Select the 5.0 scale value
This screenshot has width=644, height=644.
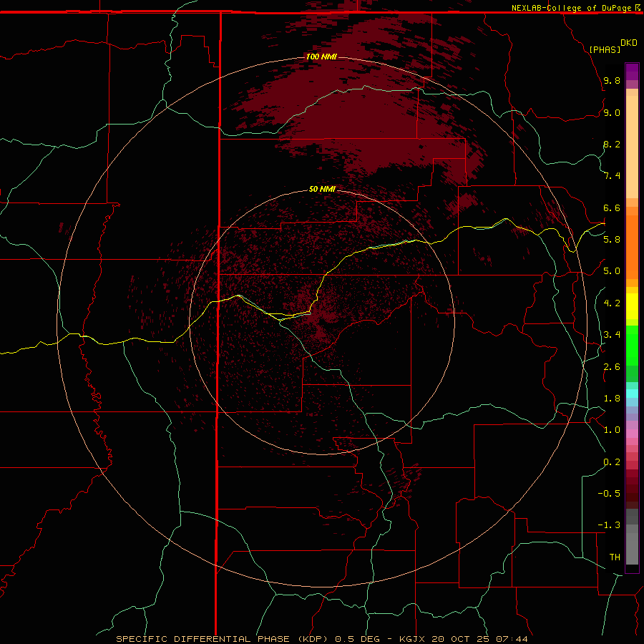tap(612, 271)
